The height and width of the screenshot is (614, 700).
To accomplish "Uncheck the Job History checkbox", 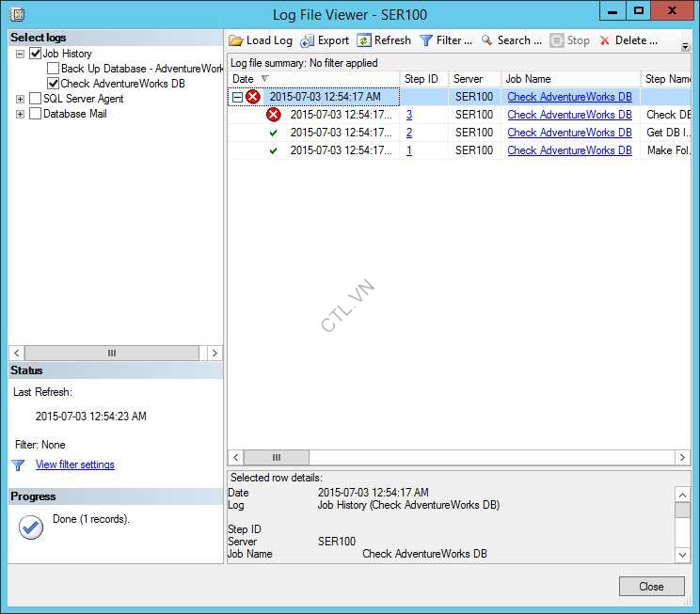I will (x=36, y=54).
